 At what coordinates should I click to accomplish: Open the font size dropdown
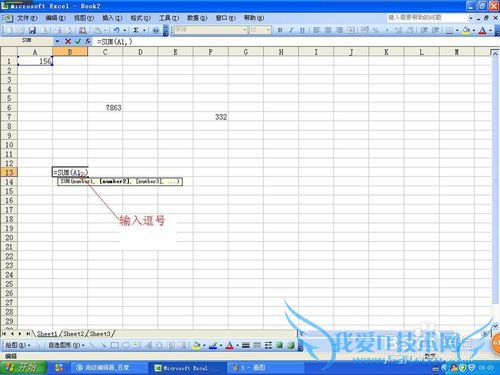[268, 30]
